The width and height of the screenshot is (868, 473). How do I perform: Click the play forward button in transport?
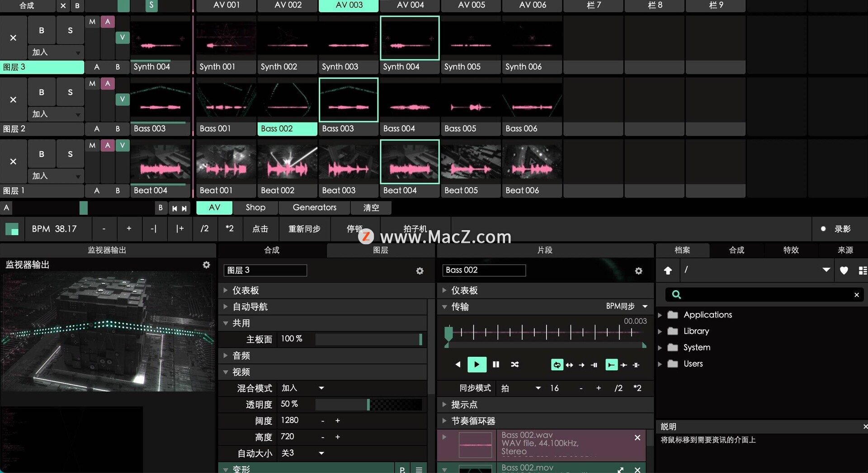click(476, 364)
